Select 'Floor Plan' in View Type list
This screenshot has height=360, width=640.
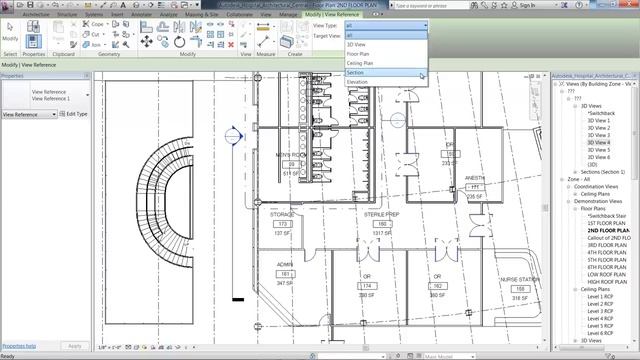click(386, 54)
